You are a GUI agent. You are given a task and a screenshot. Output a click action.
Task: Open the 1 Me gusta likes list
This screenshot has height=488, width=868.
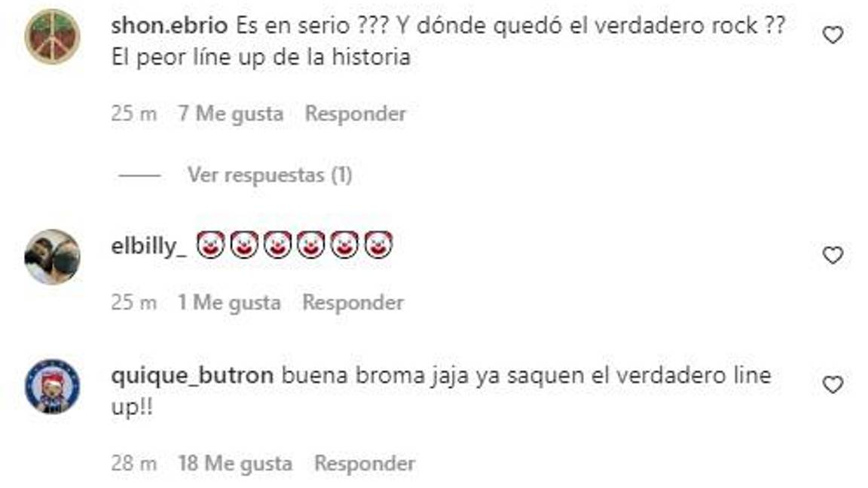pos(229,303)
